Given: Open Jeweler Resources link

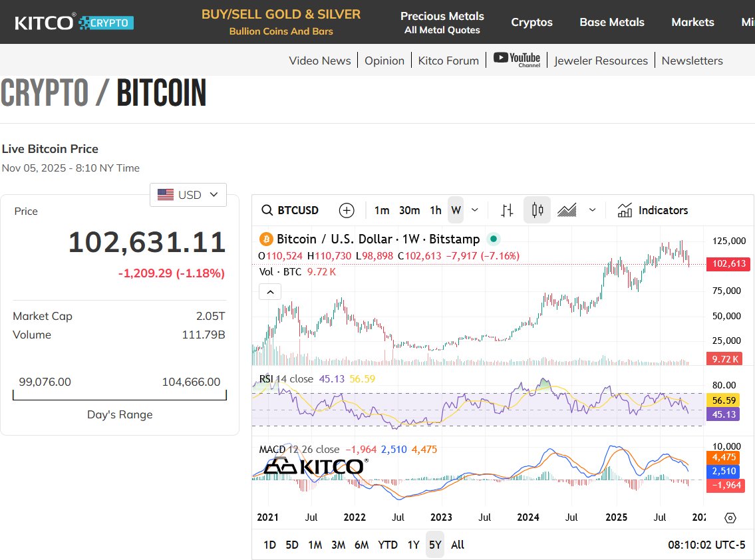Looking at the screenshot, I should coord(601,61).
